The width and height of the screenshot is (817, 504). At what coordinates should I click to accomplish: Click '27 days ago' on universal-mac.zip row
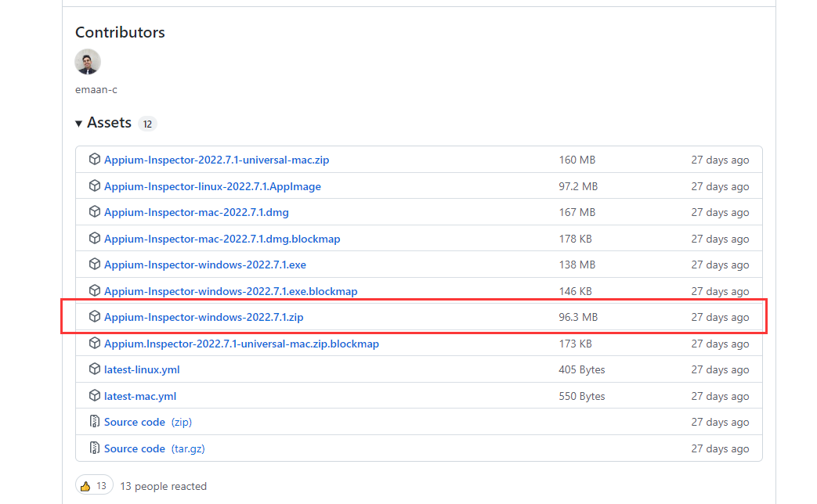click(x=720, y=160)
